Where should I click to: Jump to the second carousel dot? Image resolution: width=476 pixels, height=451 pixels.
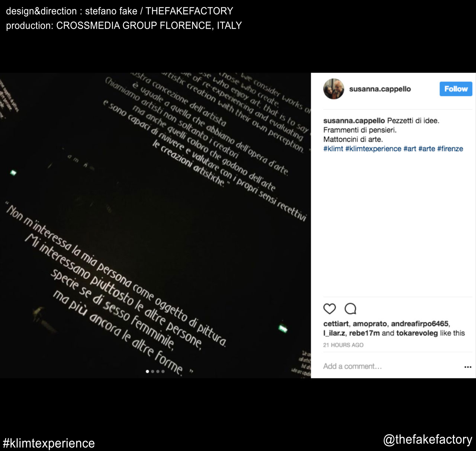(152, 371)
